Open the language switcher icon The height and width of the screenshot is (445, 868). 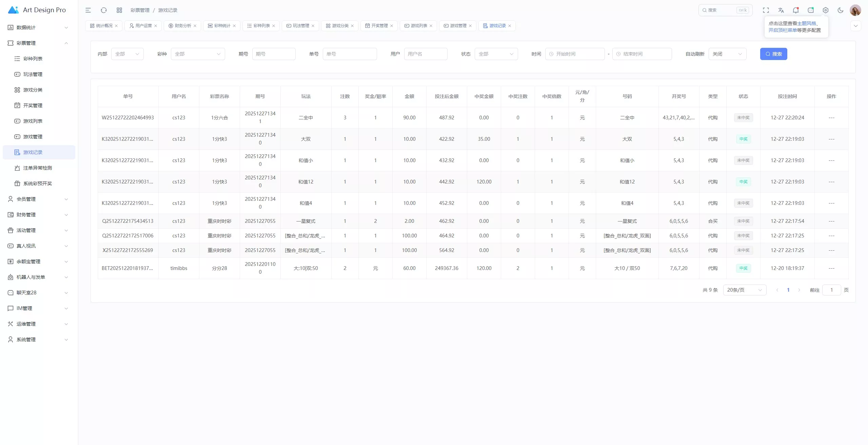coord(781,10)
